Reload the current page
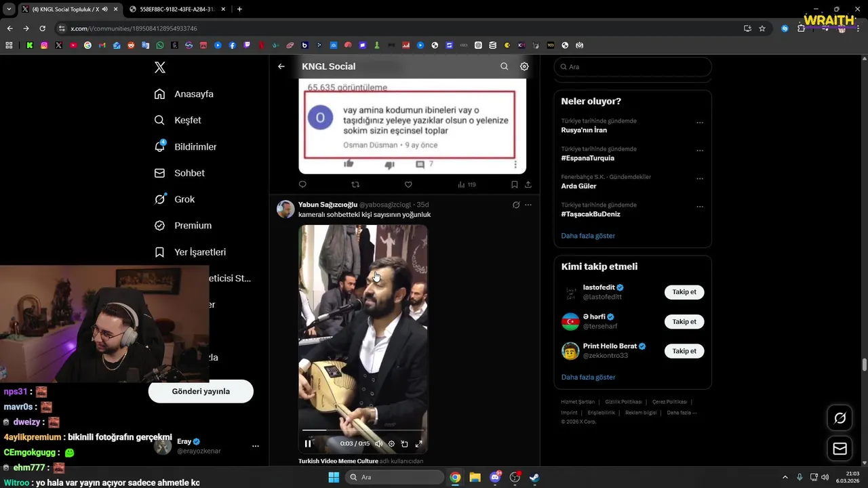The image size is (868, 488). [42, 28]
